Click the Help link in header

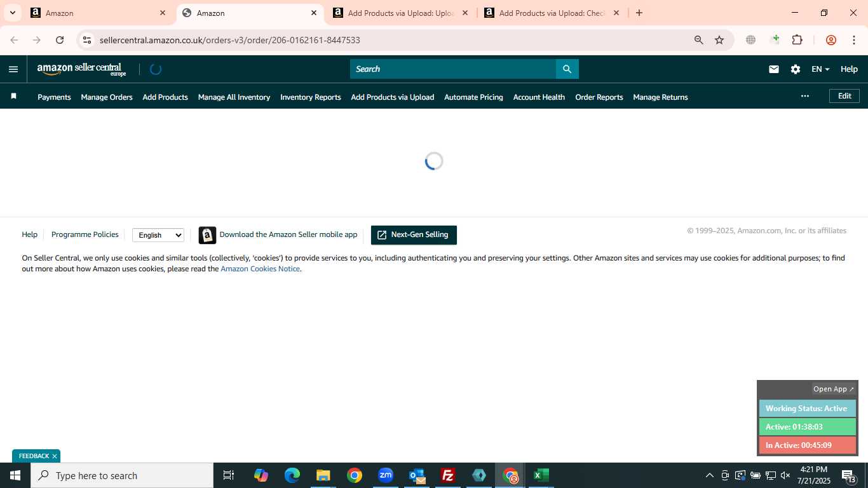(849, 69)
